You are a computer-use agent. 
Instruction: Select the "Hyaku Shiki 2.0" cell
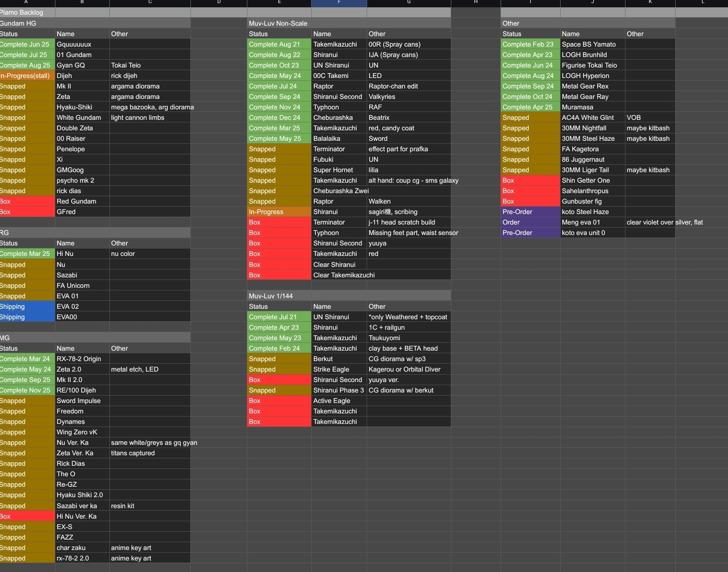[x=82, y=495]
